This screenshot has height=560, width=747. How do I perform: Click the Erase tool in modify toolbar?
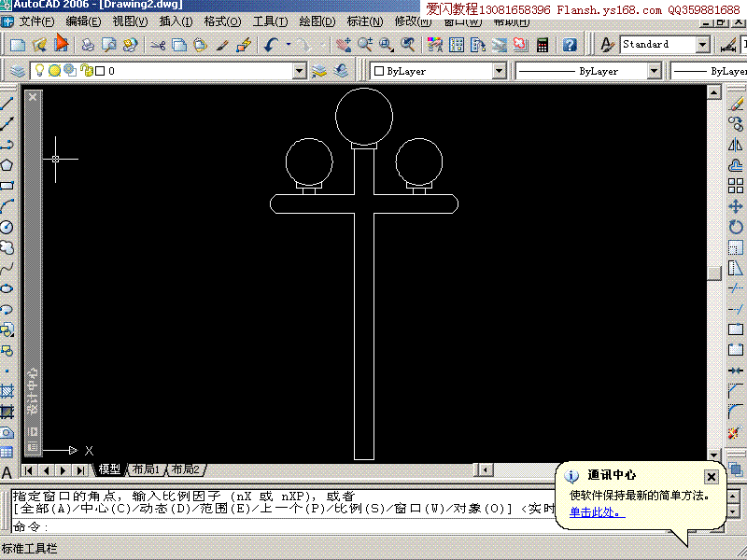[736, 104]
